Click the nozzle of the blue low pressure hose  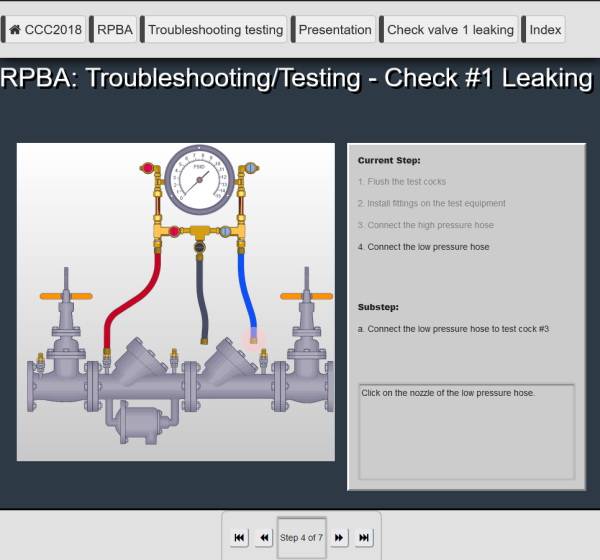point(253,338)
